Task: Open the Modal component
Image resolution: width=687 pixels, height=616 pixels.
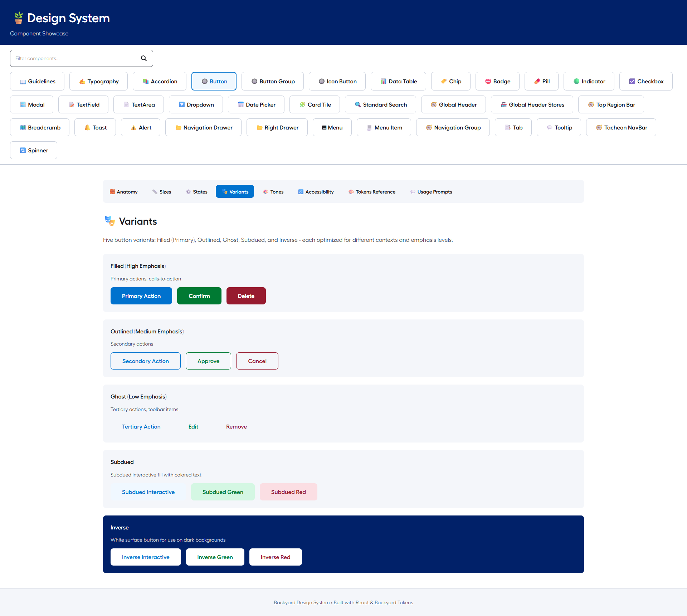Action: pyautogui.click(x=32, y=104)
